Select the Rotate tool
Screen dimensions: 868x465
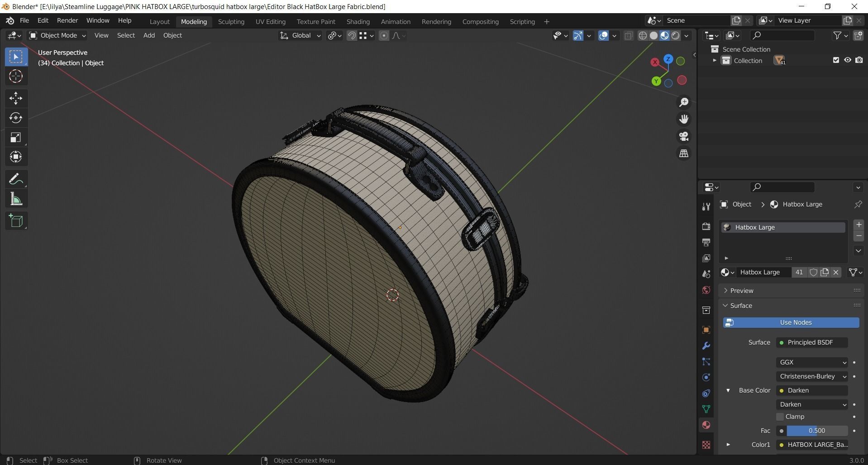tap(16, 118)
